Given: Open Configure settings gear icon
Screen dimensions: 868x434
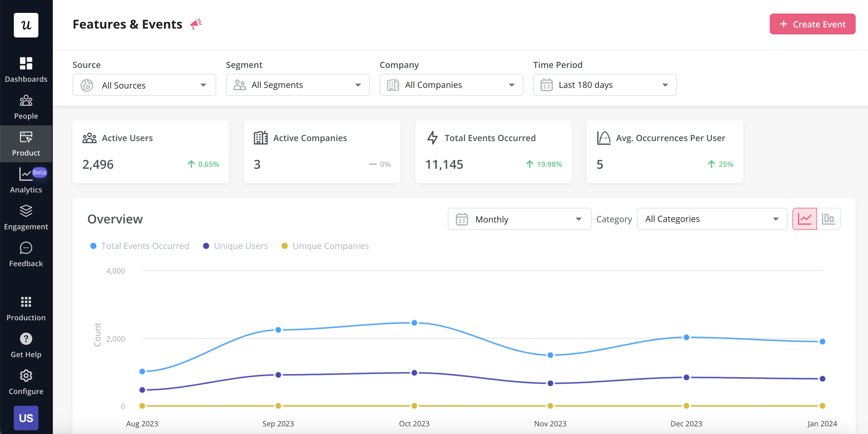Looking at the screenshot, I should [26, 376].
